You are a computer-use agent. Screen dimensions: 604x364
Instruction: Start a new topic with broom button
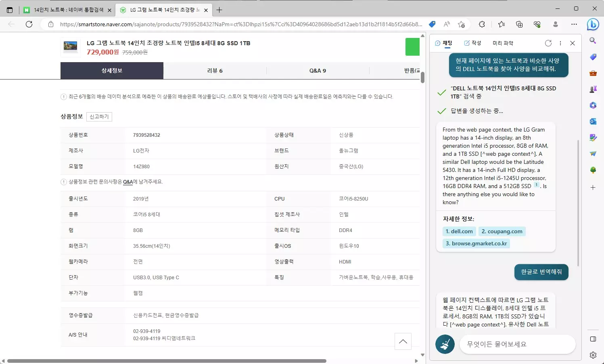[x=445, y=344]
